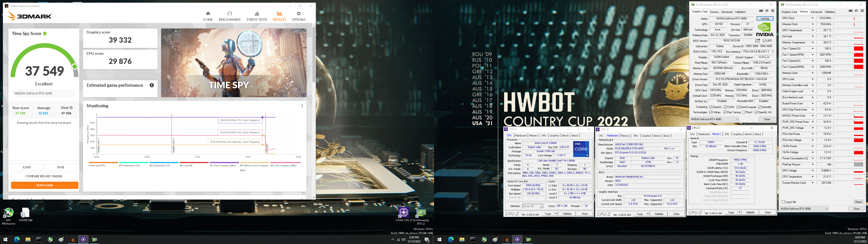Open 3DMark Options gear
Image resolution: width=868 pixels, height=244 pixels.
pos(299,14)
